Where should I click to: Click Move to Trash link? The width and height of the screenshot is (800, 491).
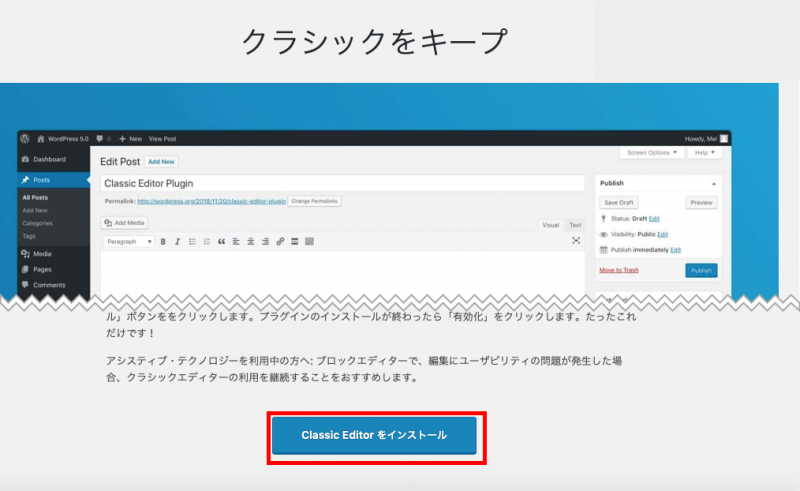(x=619, y=270)
